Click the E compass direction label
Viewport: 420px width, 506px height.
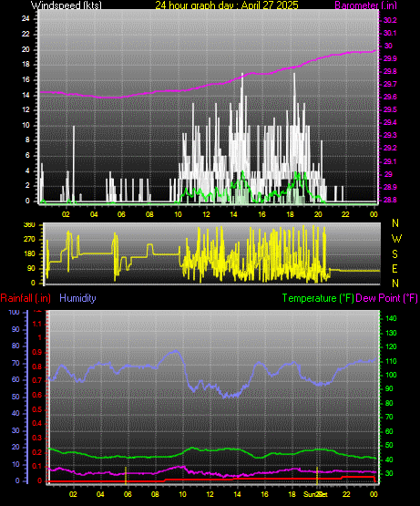click(394, 268)
